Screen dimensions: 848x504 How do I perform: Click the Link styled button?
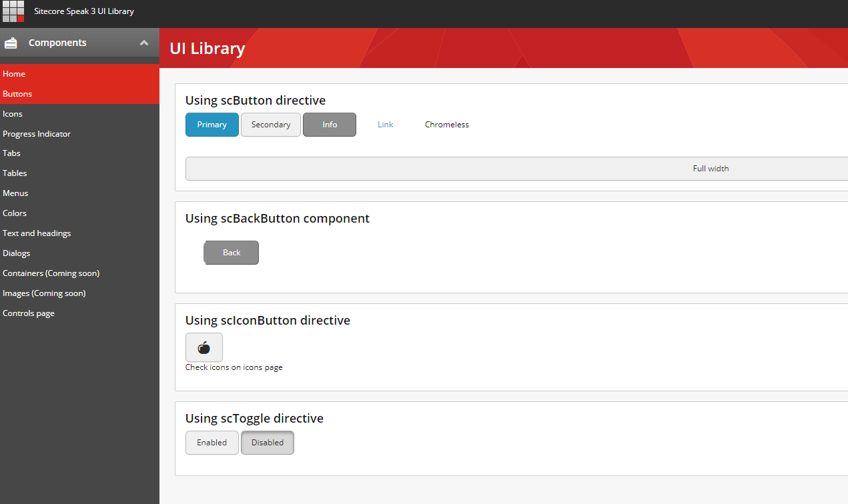[385, 124]
